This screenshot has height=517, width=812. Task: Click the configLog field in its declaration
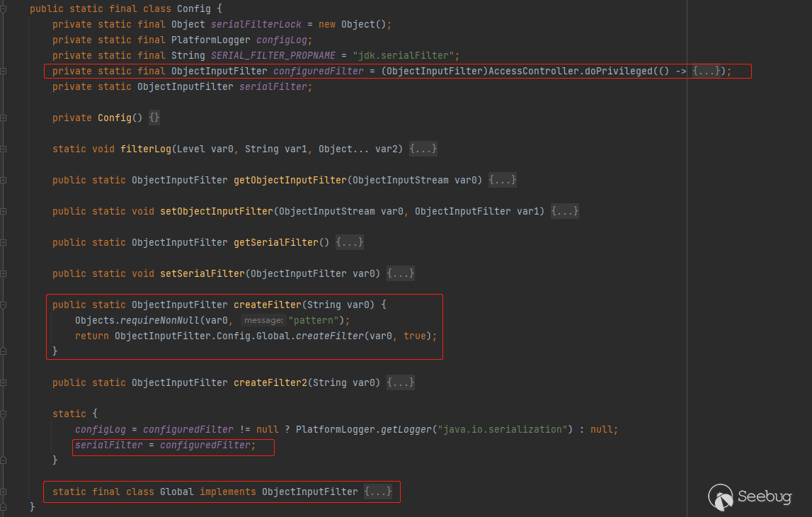282,40
